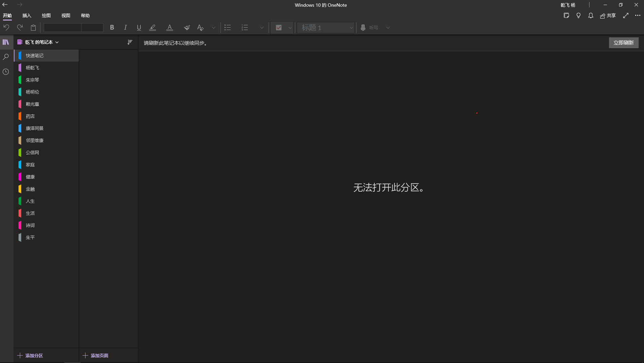The width and height of the screenshot is (644, 363).
Task: Expand more font formatting options
Action: (x=214, y=28)
